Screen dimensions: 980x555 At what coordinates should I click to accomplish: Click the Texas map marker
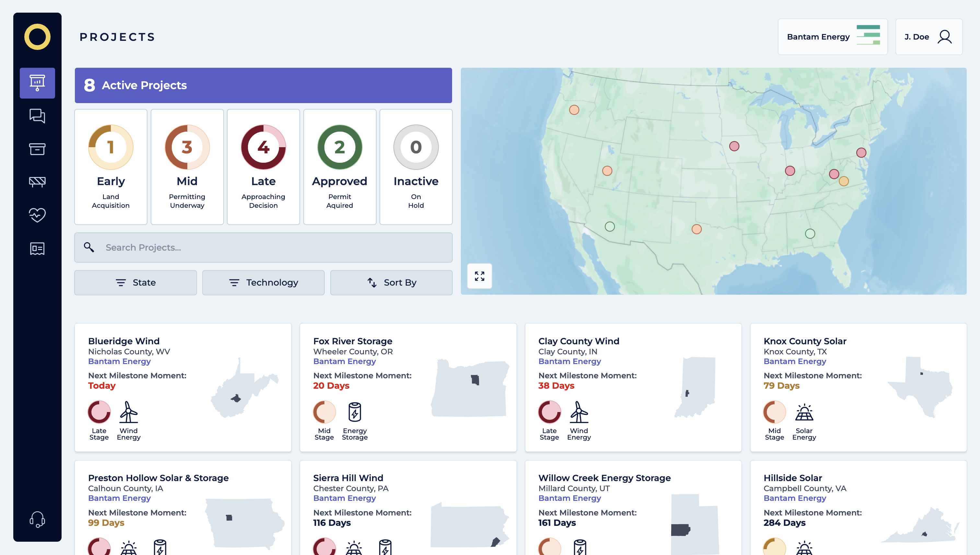click(697, 229)
